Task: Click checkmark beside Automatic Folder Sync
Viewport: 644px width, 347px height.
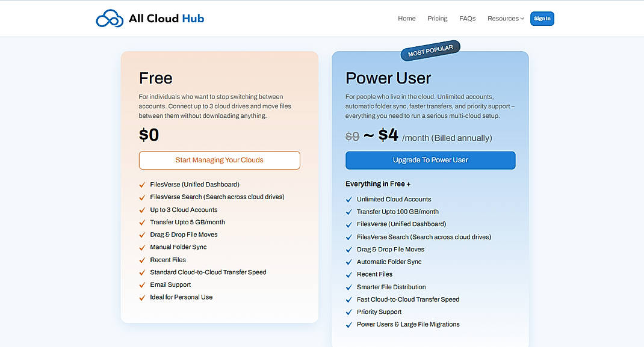Action: 349,262
